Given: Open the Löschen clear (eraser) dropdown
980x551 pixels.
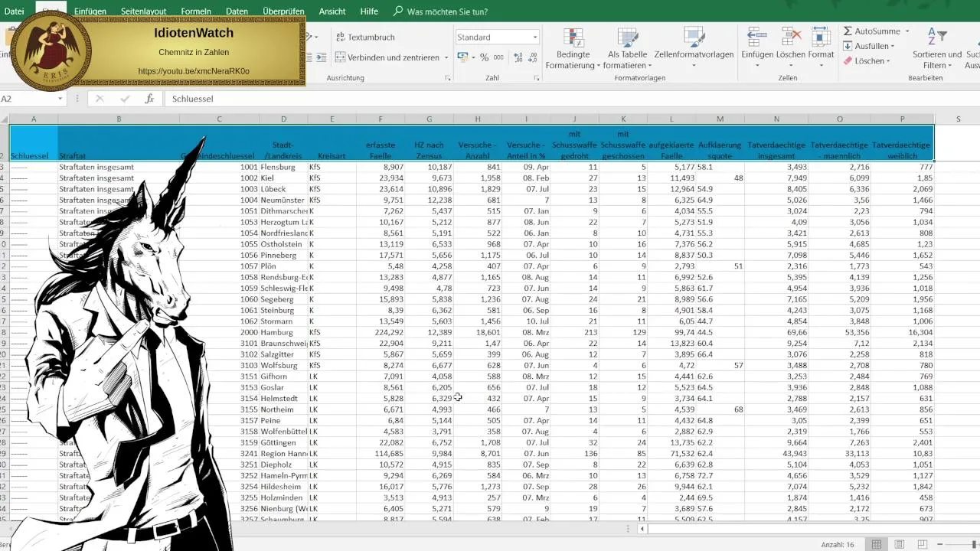Looking at the screenshot, I should coord(867,60).
